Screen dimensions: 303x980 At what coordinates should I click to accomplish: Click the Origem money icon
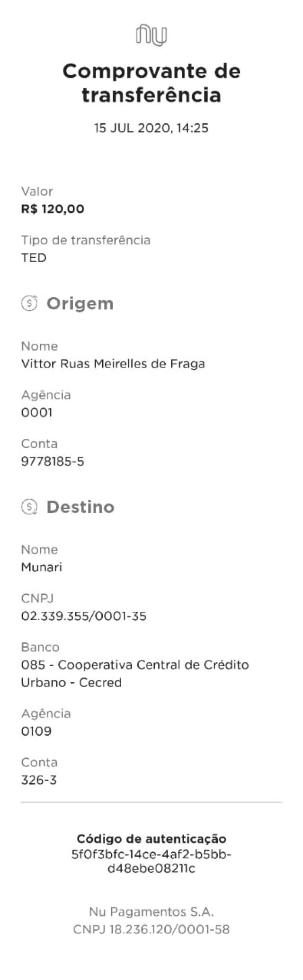click(29, 303)
